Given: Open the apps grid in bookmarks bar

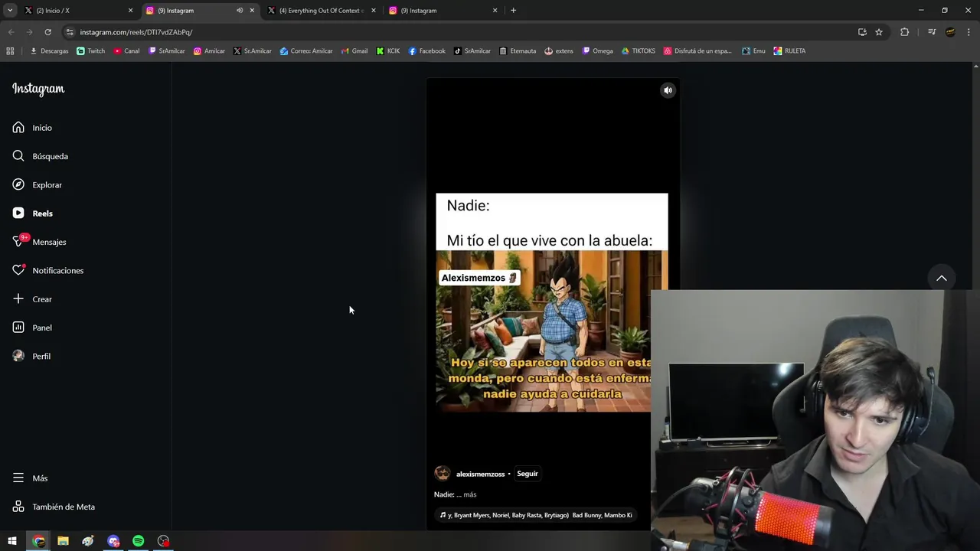Looking at the screenshot, I should pos(10,51).
